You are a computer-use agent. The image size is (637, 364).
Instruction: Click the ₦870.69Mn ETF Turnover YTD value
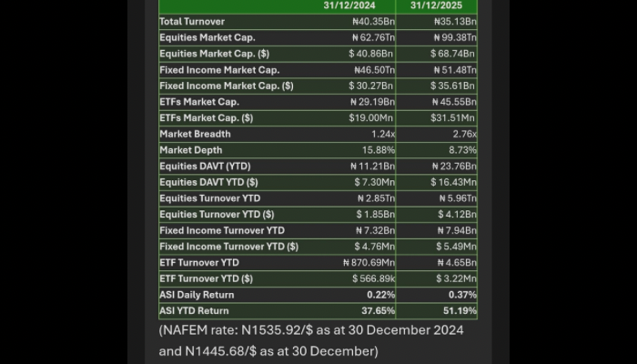(x=367, y=262)
